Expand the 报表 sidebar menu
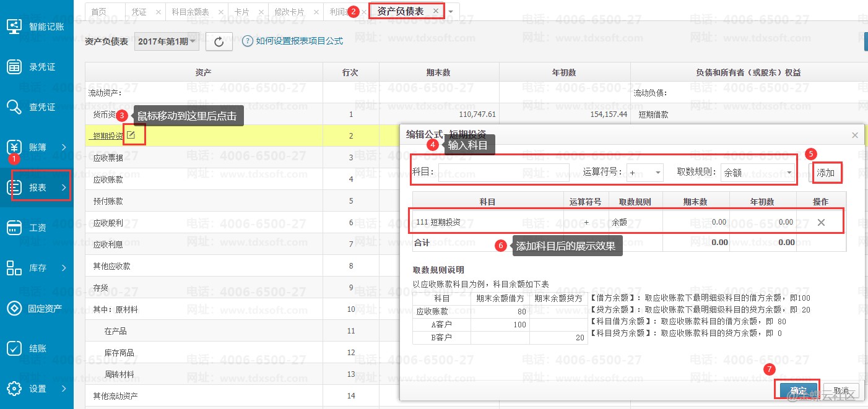Image resolution: width=868 pixels, height=409 pixels. pos(41,187)
